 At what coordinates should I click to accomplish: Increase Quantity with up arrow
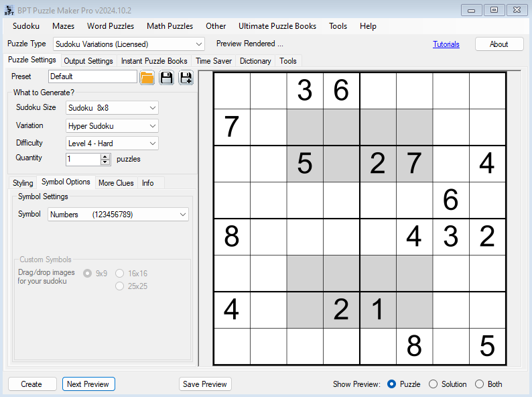tap(105, 156)
